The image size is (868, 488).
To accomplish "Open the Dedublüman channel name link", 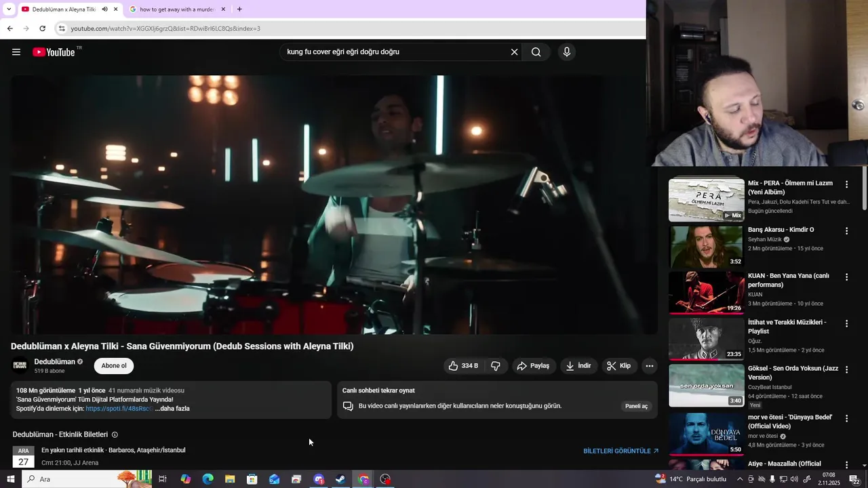I will (x=55, y=362).
